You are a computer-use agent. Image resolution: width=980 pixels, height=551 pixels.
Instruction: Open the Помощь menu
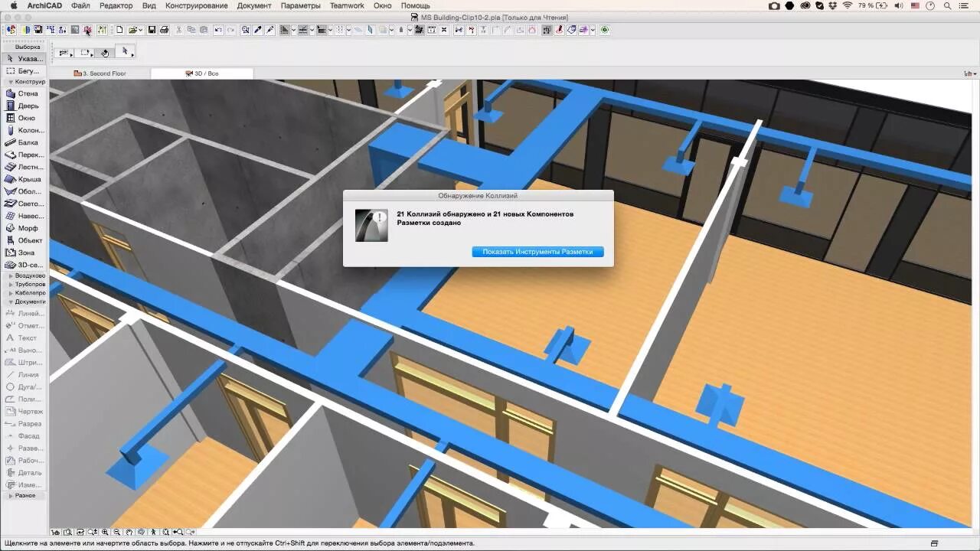tap(415, 5)
